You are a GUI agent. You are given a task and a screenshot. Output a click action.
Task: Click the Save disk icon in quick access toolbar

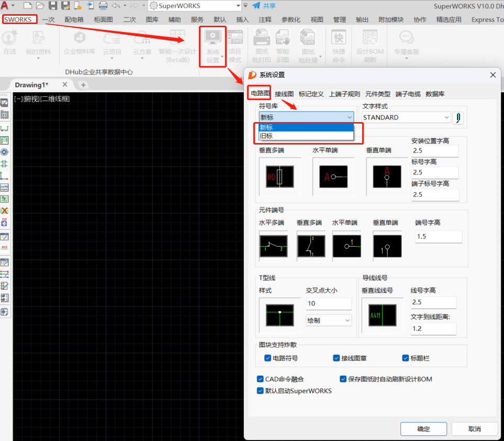[53, 5]
